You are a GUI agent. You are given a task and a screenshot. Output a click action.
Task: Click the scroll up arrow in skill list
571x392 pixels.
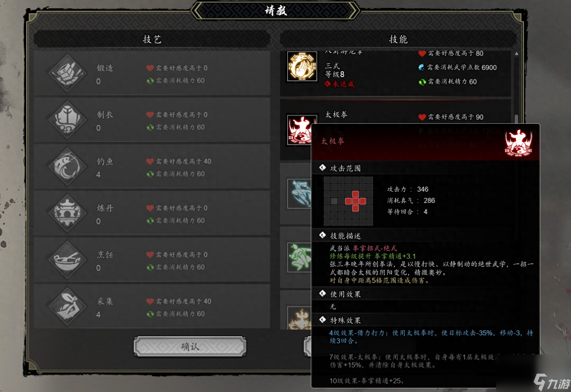(516, 54)
